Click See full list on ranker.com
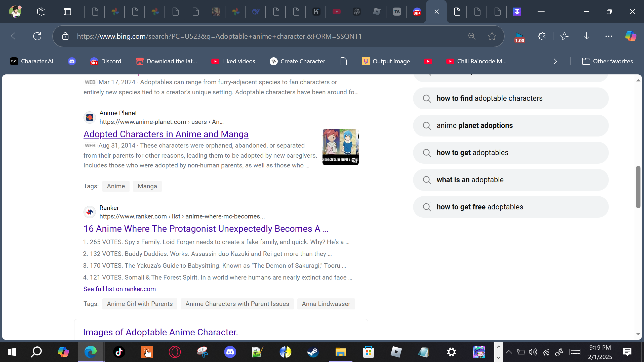The width and height of the screenshot is (644, 362). 119,289
